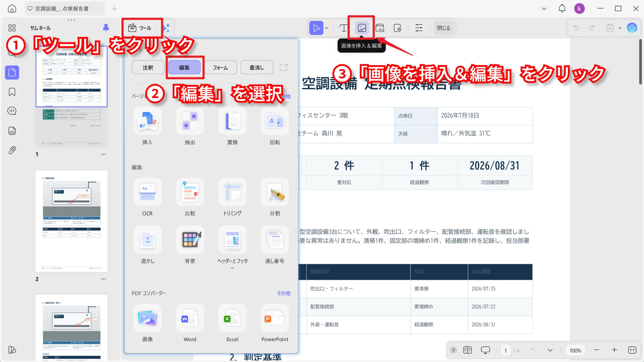Choose the 回転 page tool

275,127
